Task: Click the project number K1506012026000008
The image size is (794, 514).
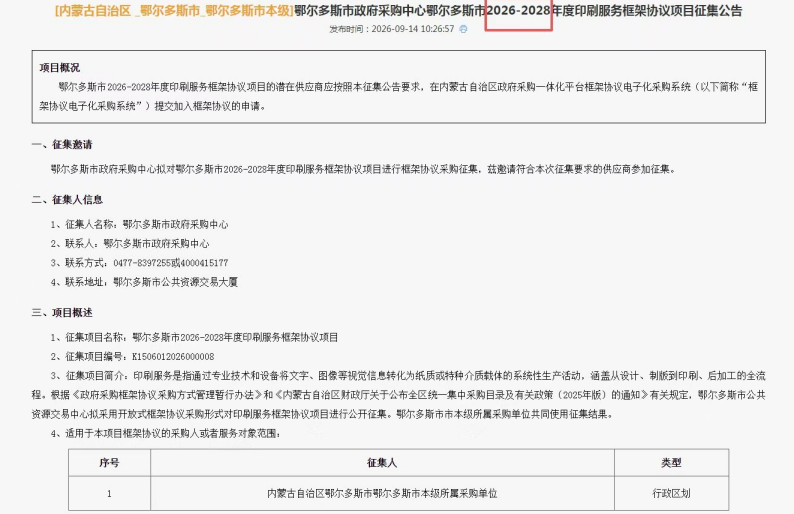Action: click(173, 357)
